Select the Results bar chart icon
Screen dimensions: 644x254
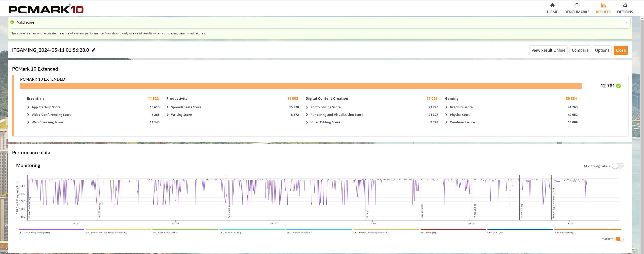tap(603, 5)
